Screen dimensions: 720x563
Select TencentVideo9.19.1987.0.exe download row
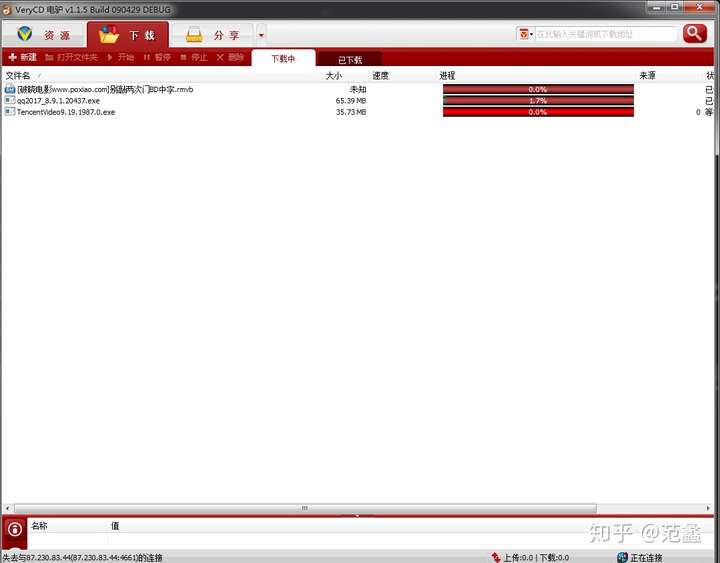pos(358,112)
